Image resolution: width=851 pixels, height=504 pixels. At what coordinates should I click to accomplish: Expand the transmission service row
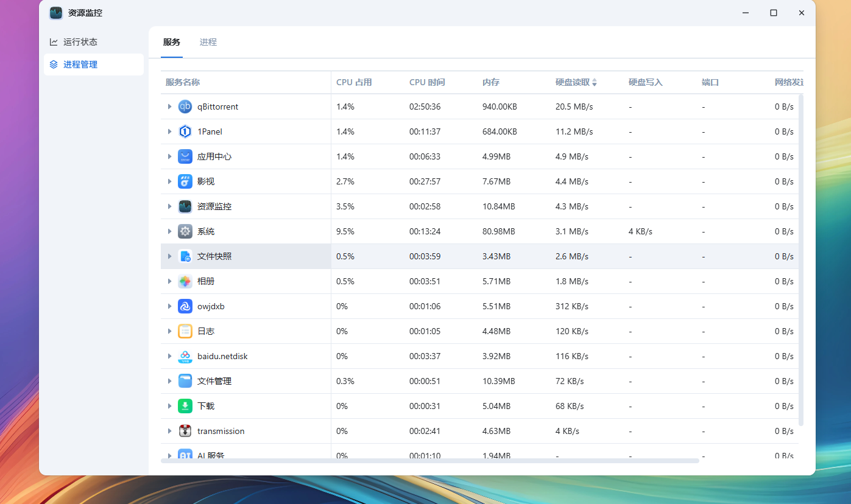(169, 431)
